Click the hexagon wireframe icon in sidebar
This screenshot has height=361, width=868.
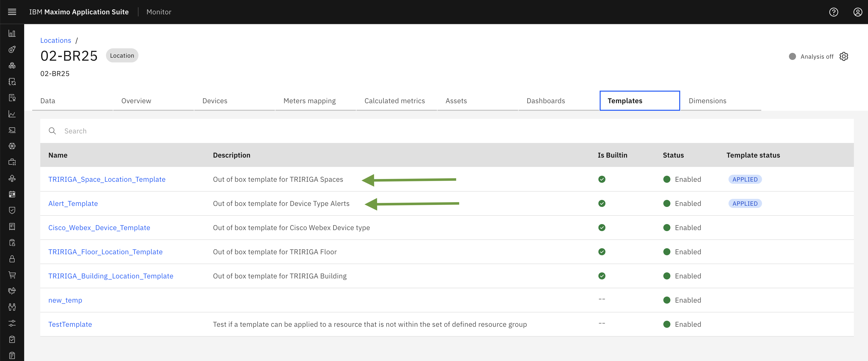12,146
